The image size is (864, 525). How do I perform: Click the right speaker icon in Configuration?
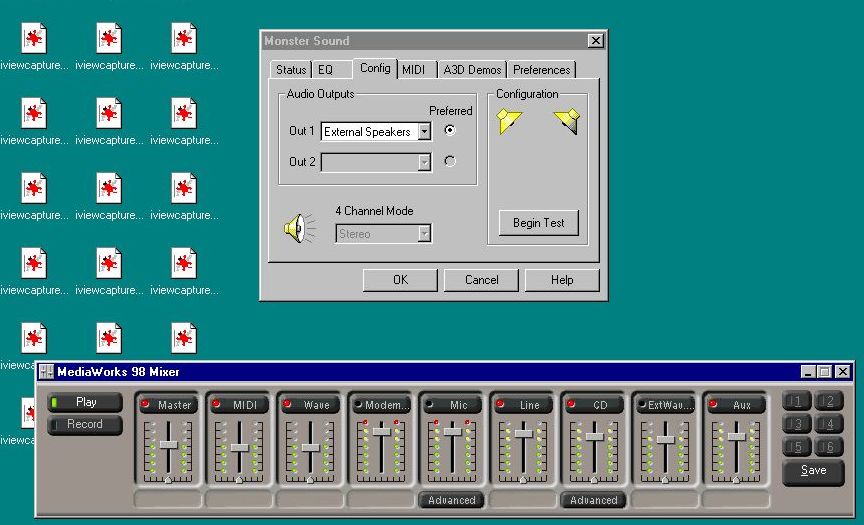[x=568, y=121]
